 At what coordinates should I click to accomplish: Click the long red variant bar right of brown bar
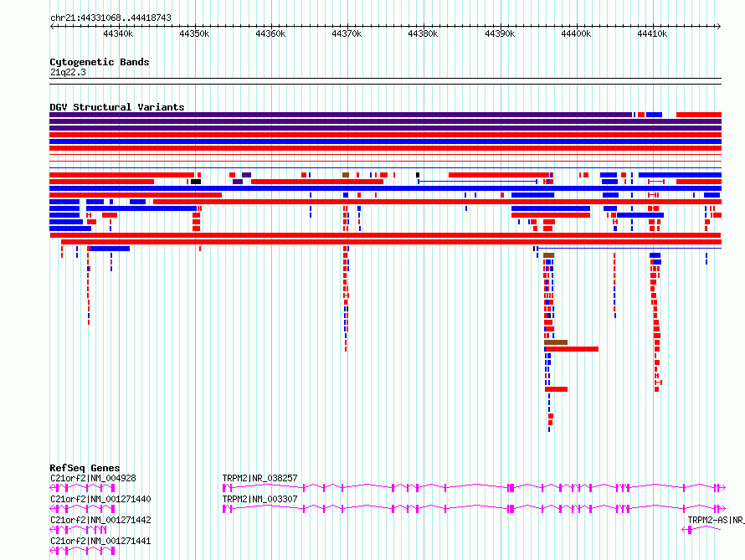(572, 349)
